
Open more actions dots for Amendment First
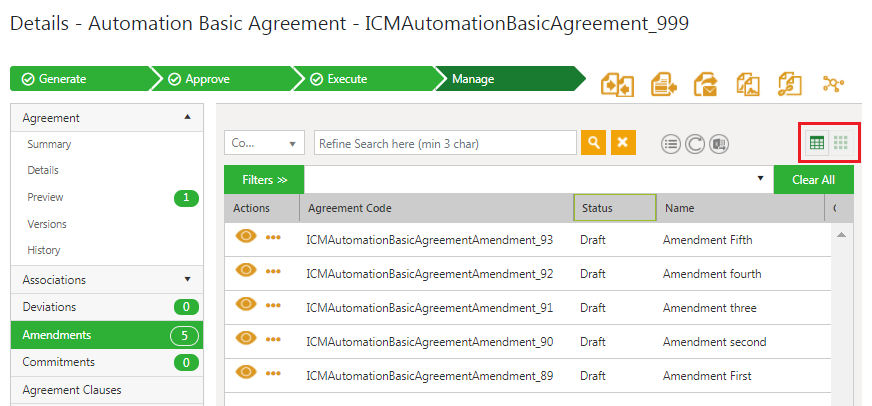[x=273, y=373]
